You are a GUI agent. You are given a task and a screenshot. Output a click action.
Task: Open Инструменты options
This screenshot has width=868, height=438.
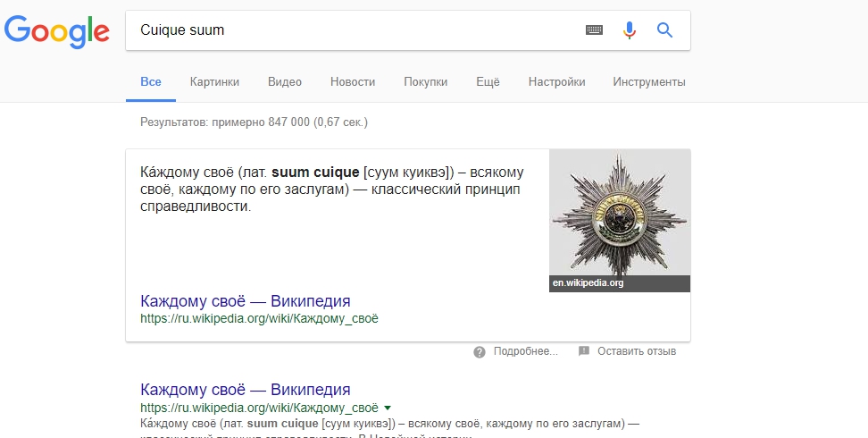[x=649, y=82]
